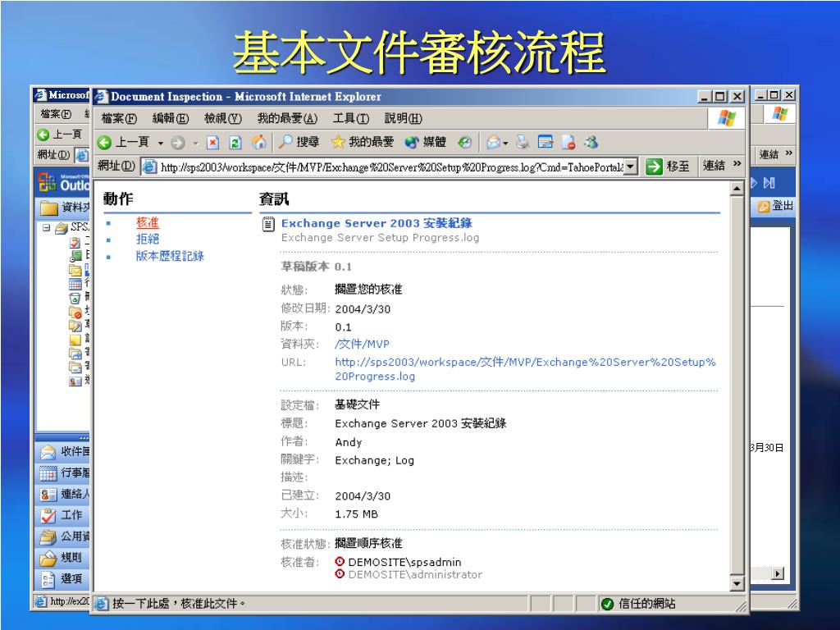Viewport: 840px width, 630px height.
Task: Click the Tasks clipboard icon in Outlook folder tree
Action: 75,242
